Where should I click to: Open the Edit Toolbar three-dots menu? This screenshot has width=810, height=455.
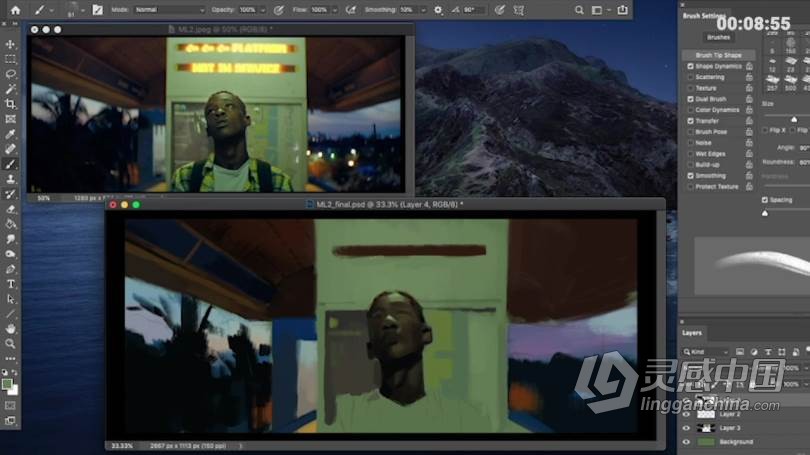10,358
